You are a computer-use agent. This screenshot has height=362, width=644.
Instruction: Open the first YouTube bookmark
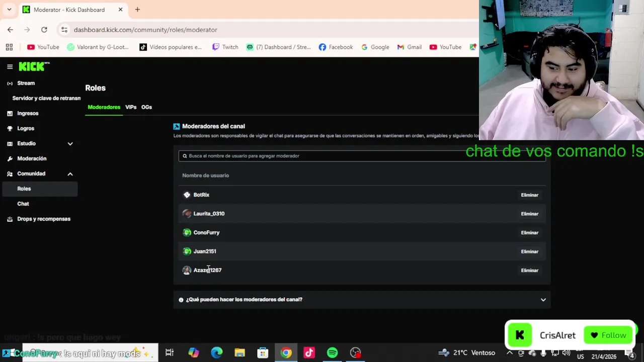coord(43,47)
